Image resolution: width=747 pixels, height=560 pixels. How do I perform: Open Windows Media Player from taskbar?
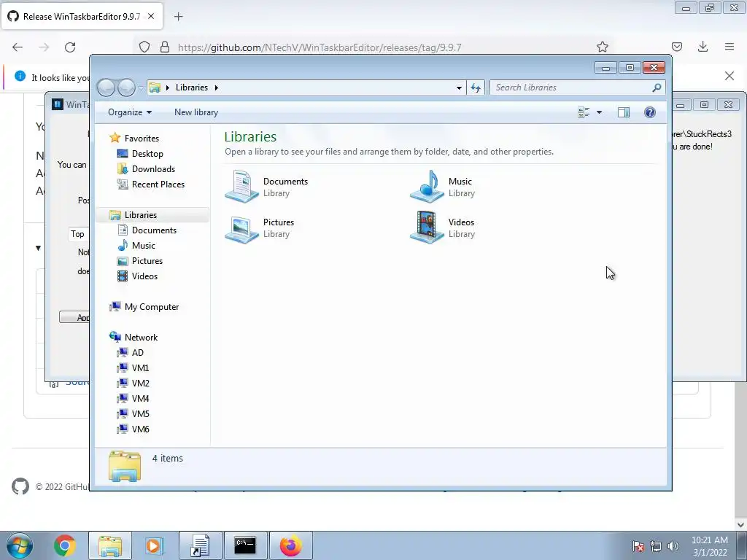[x=154, y=545]
